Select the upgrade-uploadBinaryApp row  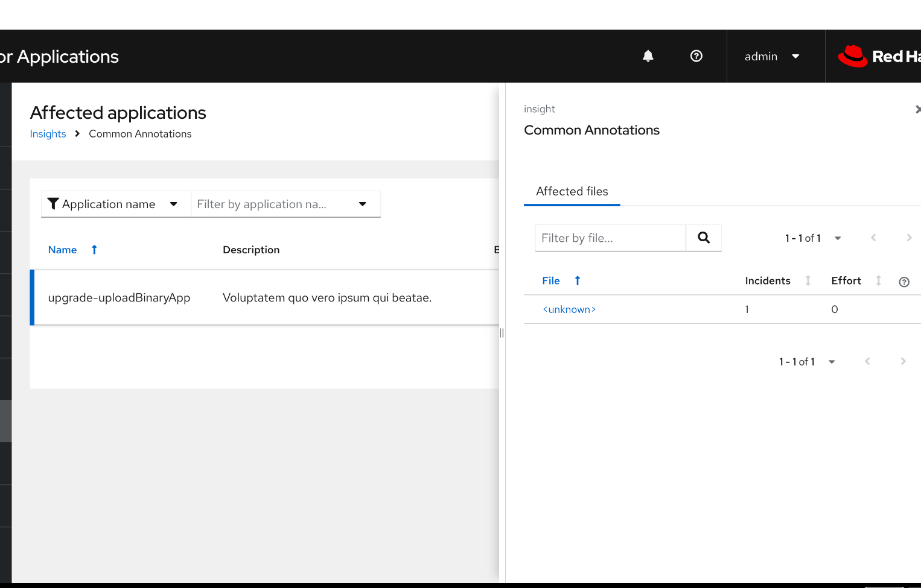pos(119,298)
